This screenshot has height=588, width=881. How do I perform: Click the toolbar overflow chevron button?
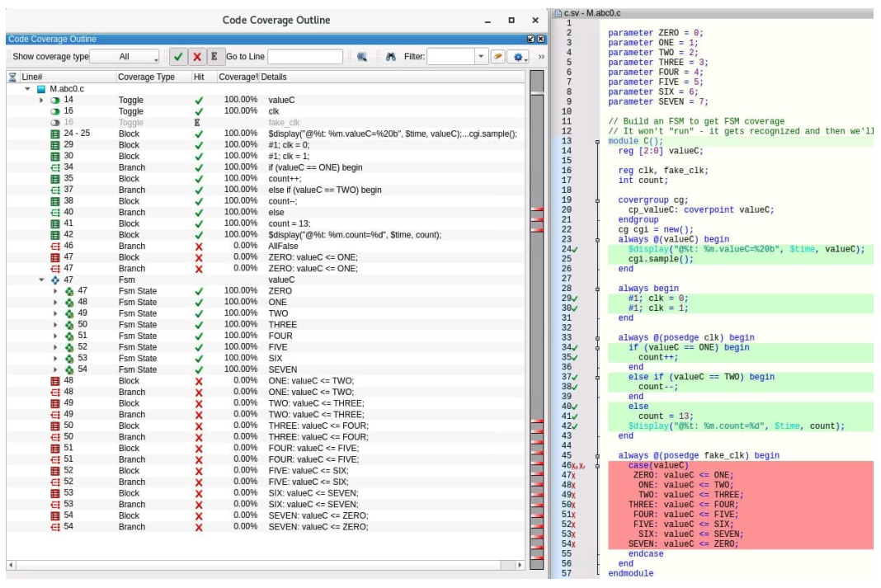pos(541,57)
